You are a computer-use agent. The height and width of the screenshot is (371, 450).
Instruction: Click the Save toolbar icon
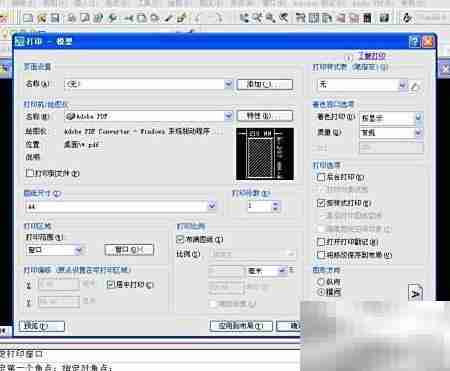[x=55, y=18]
